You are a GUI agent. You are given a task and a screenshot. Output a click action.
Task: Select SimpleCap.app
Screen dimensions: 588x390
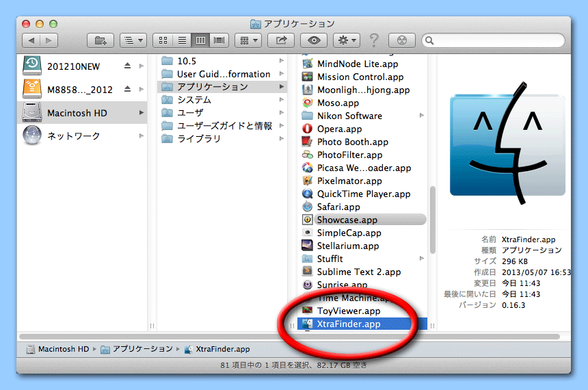pyautogui.click(x=363, y=233)
